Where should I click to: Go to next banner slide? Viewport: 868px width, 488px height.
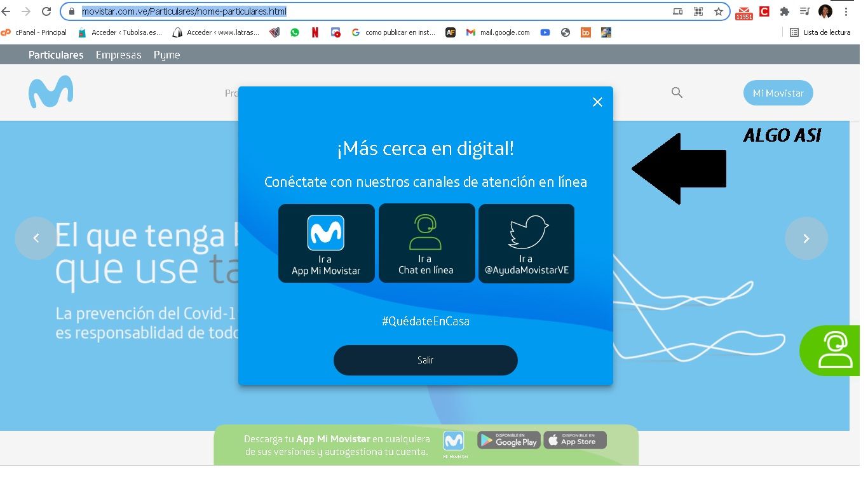tap(806, 238)
